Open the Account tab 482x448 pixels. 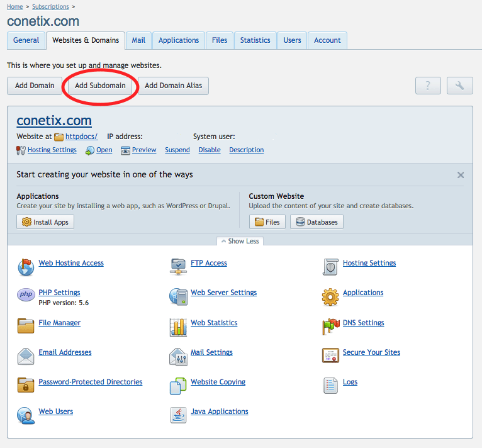click(327, 40)
